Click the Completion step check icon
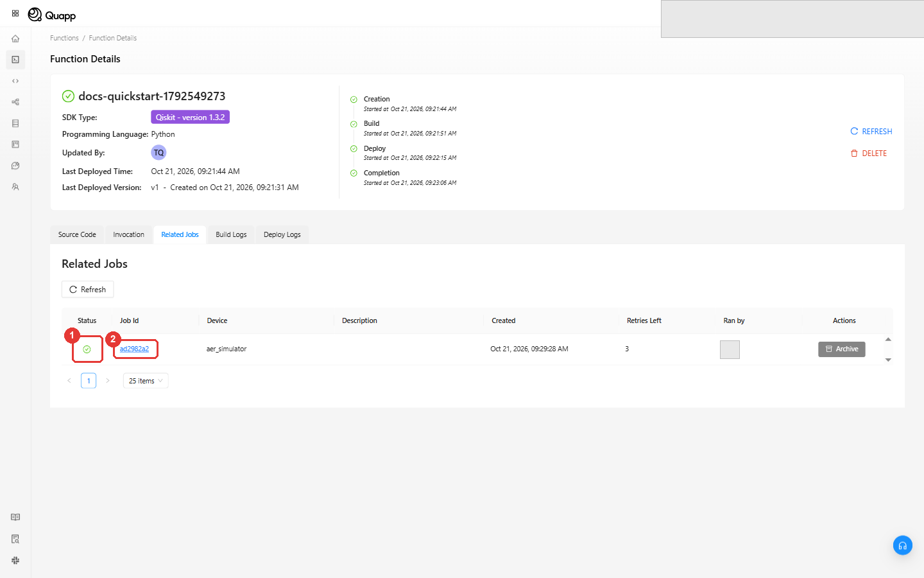This screenshot has width=924, height=578. pyautogui.click(x=354, y=173)
